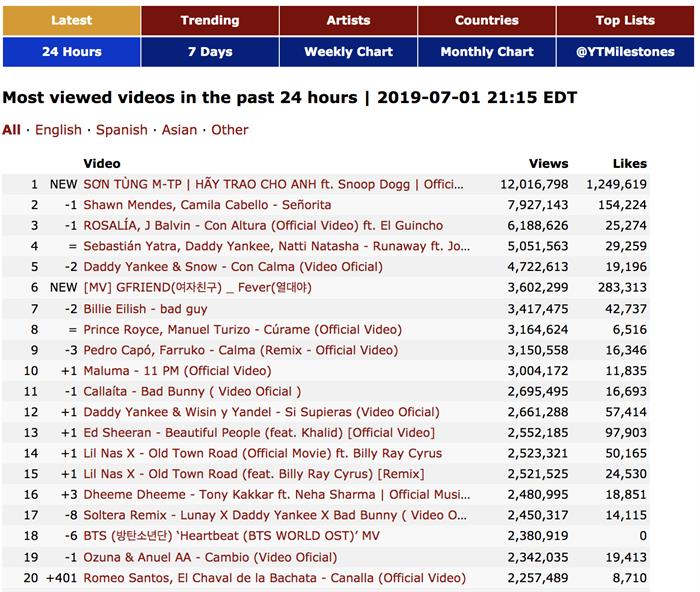Viewport: 700px width, 592px height.
Task: Go to the Countries tab
Action: [x=486, y=20]
